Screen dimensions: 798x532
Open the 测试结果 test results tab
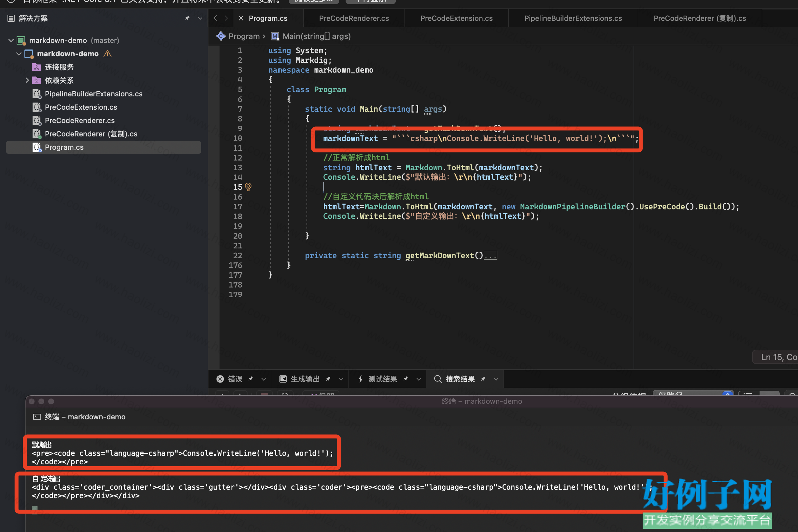(x=382, y=379)
